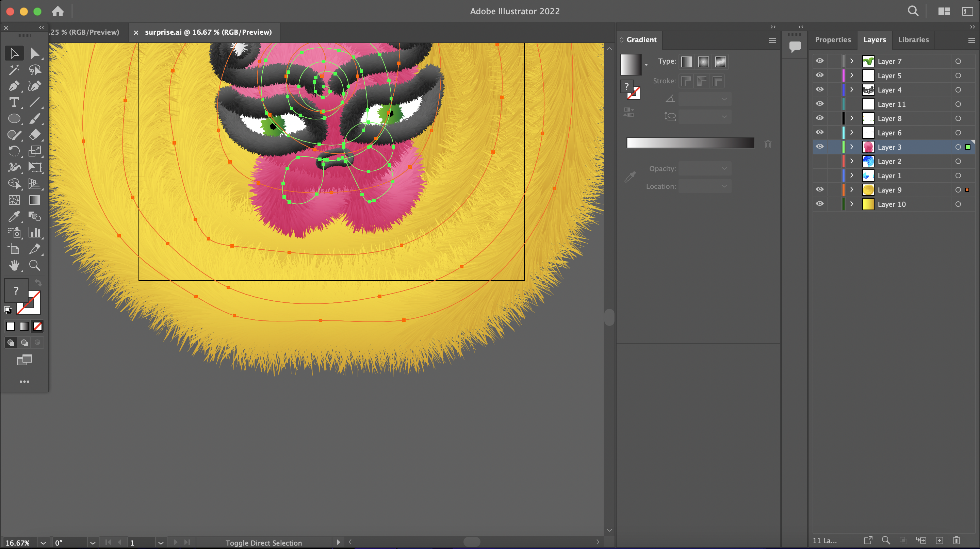Switch to the Libraries tab
The width and height of the screenshot is (980, 549).
(913, 39)
